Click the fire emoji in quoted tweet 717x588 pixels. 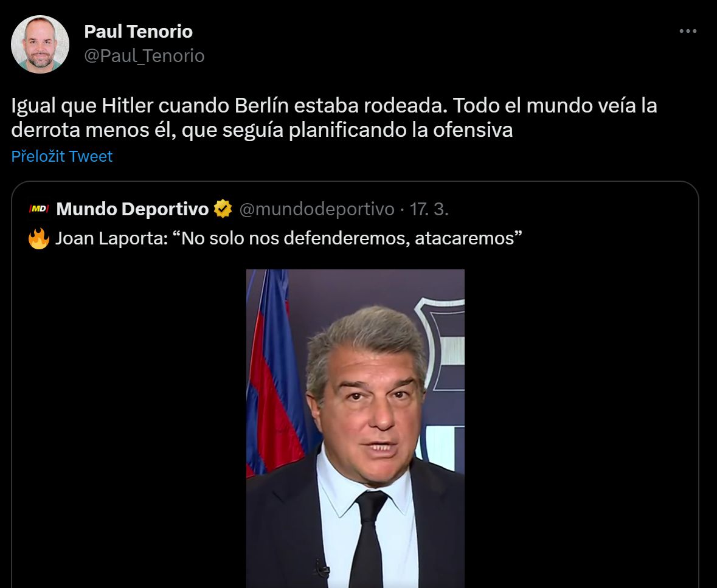(39, 238)
